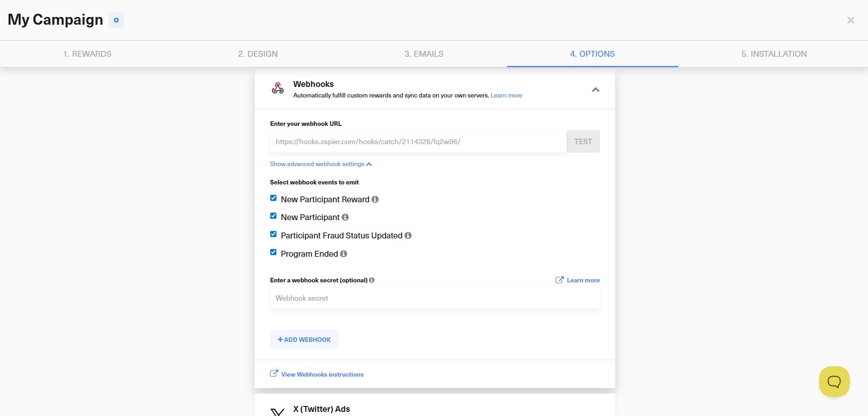The height and width of the screenshot is (416, 868).
Task: Switch to the Emails tab
Action: tap(424, 54)
